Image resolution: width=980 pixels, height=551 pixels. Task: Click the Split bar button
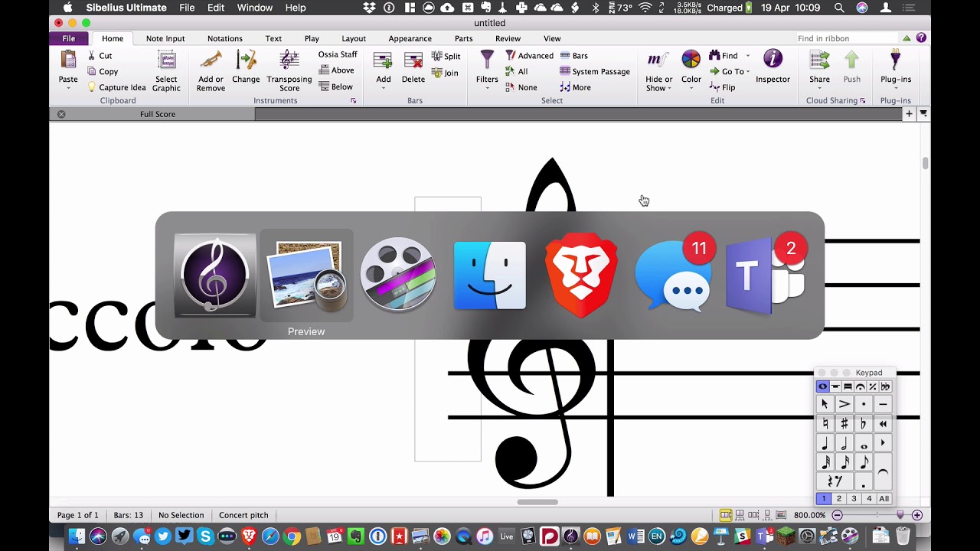click(446, 56)
